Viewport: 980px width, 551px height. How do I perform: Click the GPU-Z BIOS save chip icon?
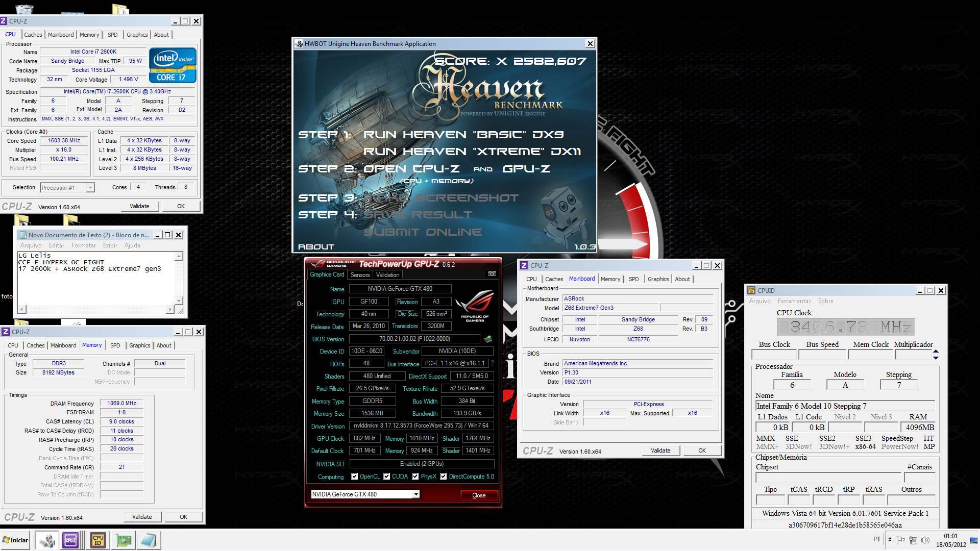(x=488, y=339)
